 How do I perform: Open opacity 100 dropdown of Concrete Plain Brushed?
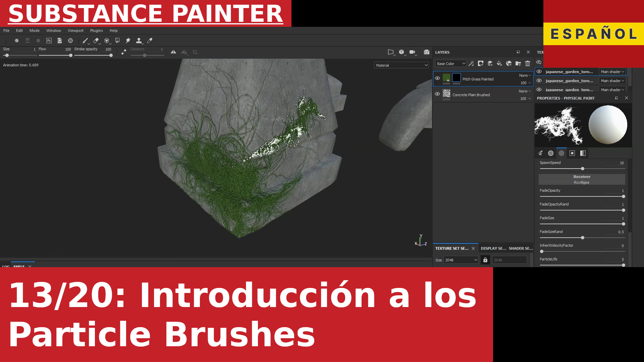click(526, 99)
